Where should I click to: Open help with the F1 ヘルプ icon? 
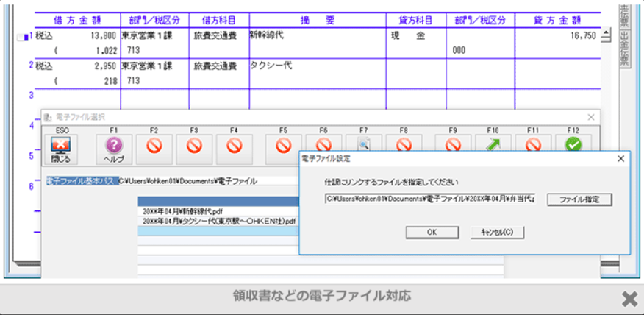(114, 148)
